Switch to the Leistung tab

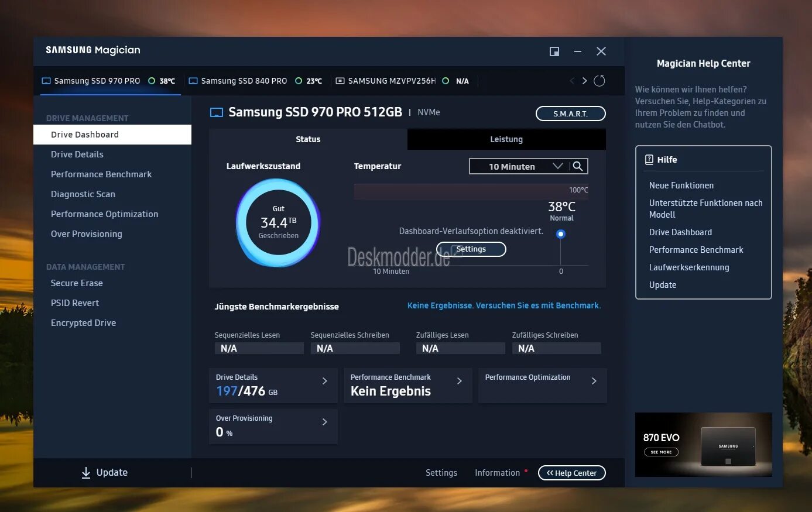[506, 139]
